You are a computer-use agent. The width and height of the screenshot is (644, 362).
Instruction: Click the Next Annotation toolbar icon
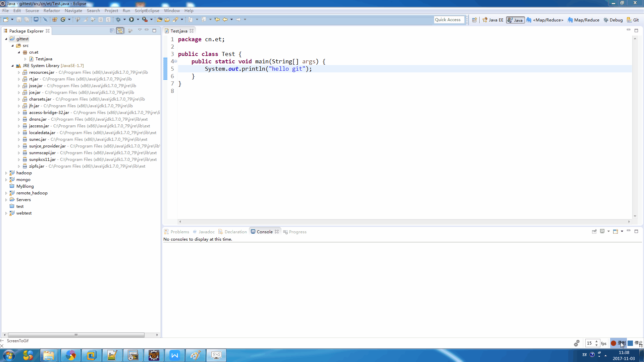tap(190, 19)
